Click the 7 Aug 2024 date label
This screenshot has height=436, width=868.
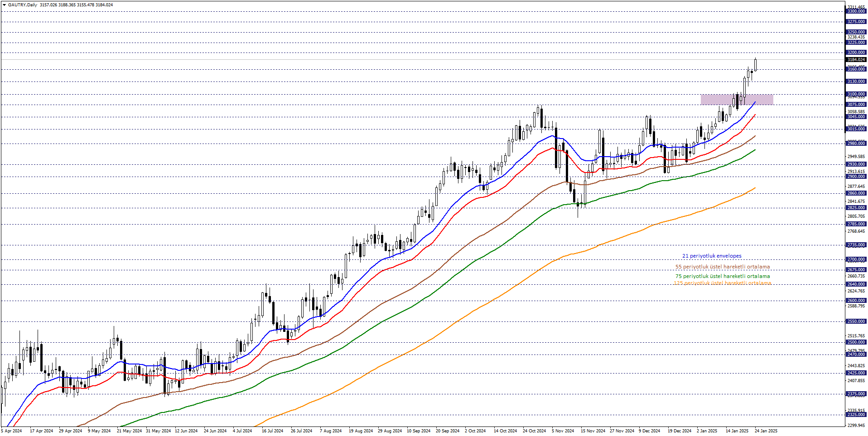(331, 431)
